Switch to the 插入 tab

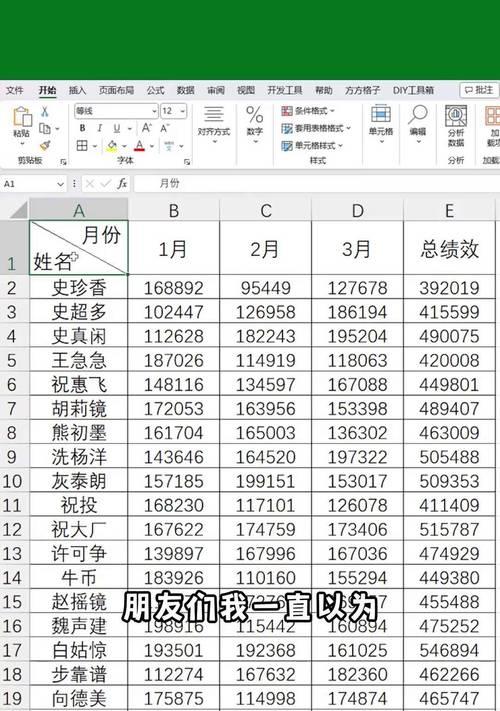pos(77,90)
